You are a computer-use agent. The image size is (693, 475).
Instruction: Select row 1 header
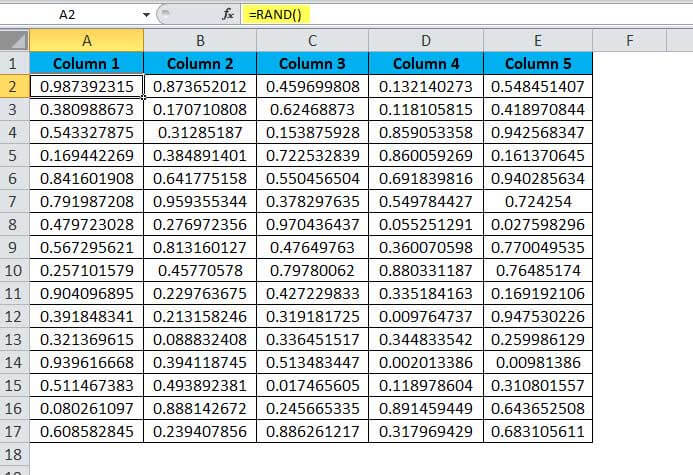[x=13, y=64]
